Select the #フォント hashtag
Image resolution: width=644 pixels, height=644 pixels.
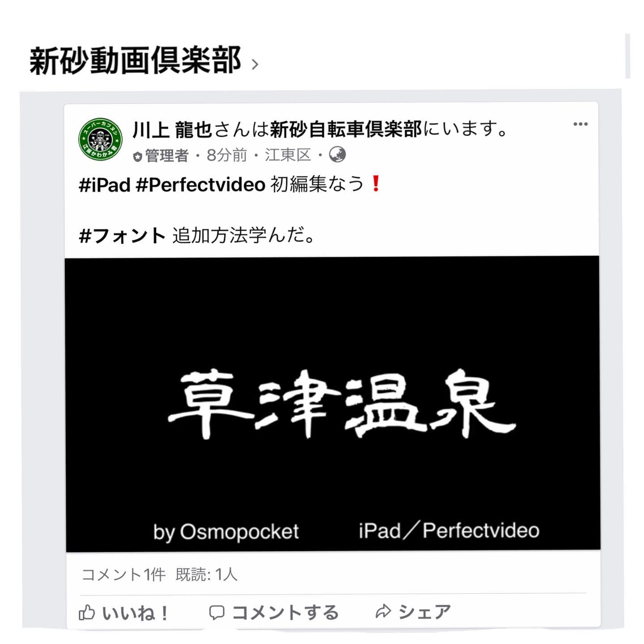coord(122,235)
